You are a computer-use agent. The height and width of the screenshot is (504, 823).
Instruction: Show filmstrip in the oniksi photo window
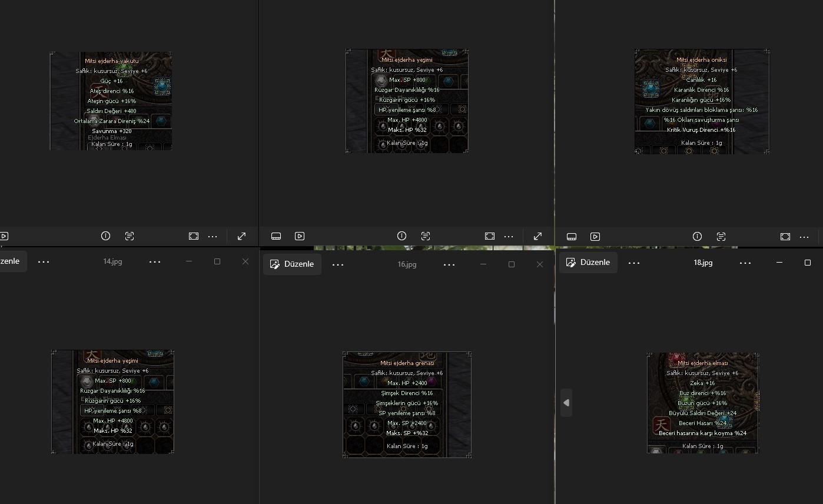pos(572,237)
